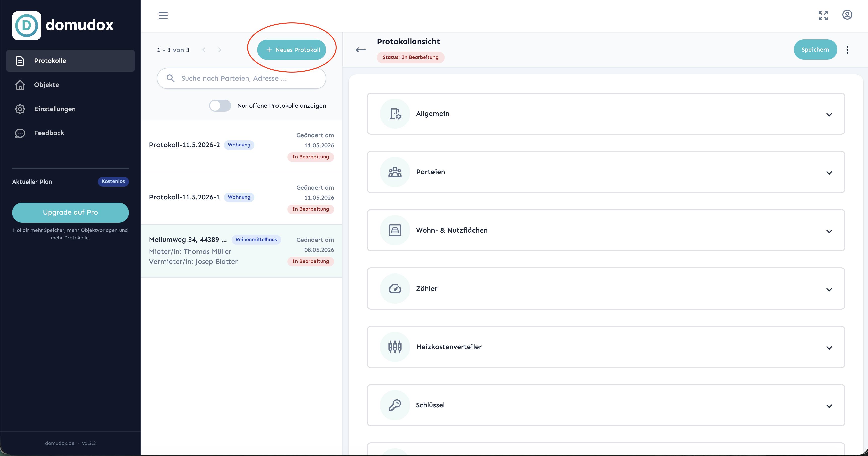Open the Objekte menu item
868x456 pixels.
coord(70,85)
